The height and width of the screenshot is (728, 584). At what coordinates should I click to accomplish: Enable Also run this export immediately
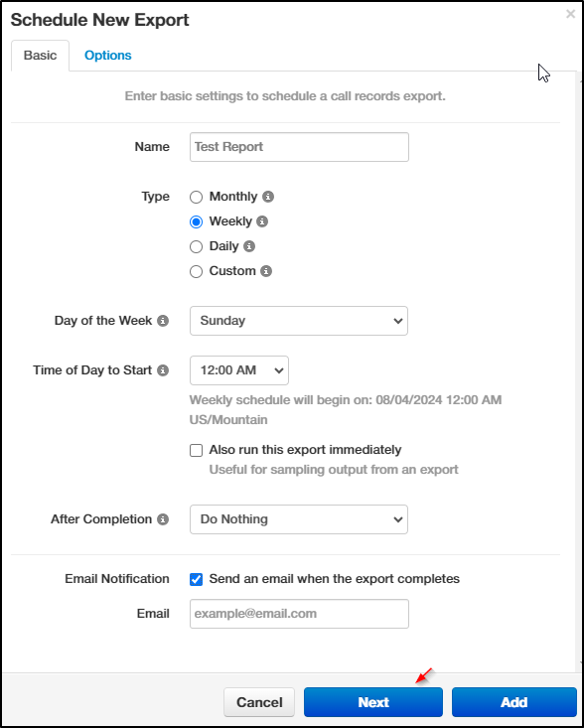197,450
